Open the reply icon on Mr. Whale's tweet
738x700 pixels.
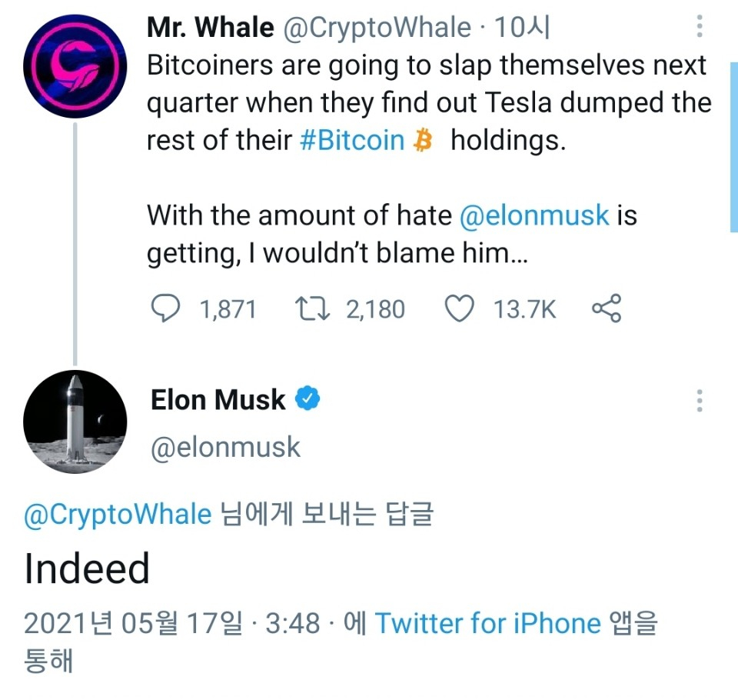[x=165, y=308]
